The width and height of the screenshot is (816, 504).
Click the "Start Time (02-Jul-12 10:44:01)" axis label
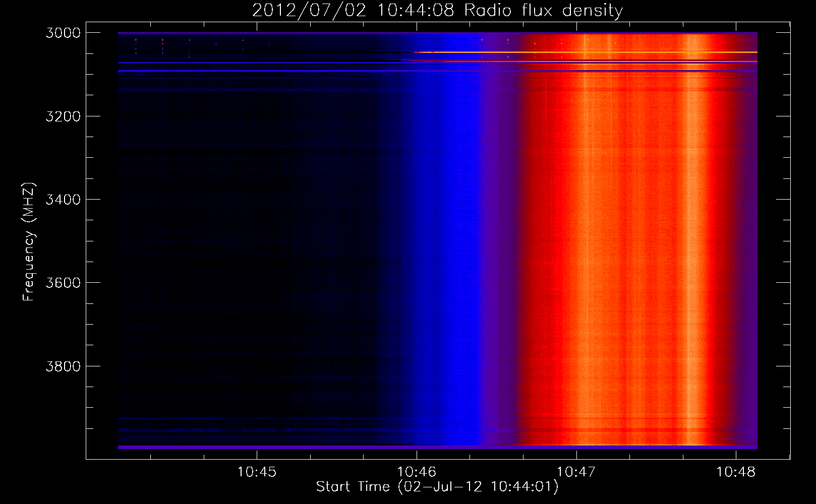tap(437, 487)
